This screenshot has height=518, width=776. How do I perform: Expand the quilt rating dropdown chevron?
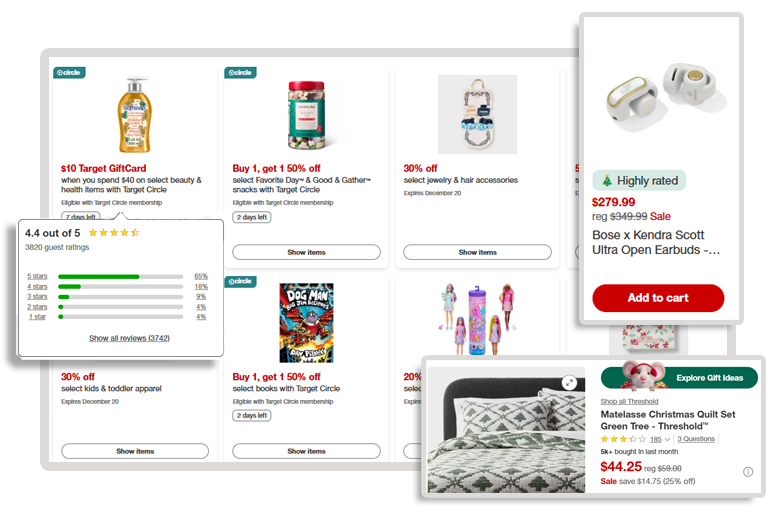click(x=667, y=439)
